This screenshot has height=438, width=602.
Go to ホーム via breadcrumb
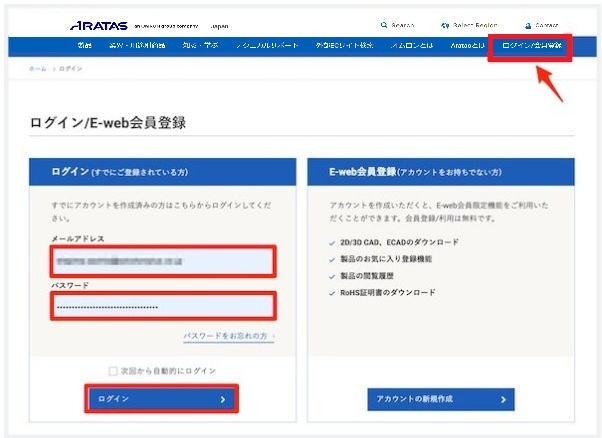[38, 69]
